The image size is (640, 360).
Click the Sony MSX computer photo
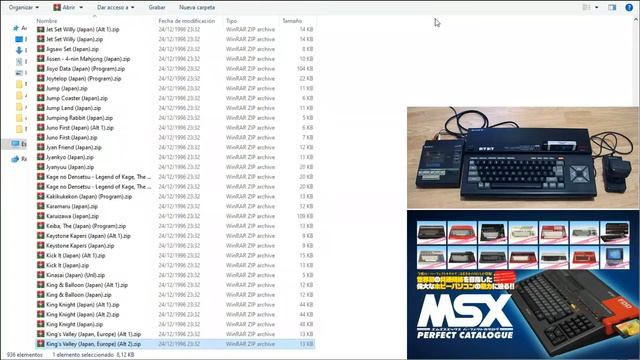[522, 158]
